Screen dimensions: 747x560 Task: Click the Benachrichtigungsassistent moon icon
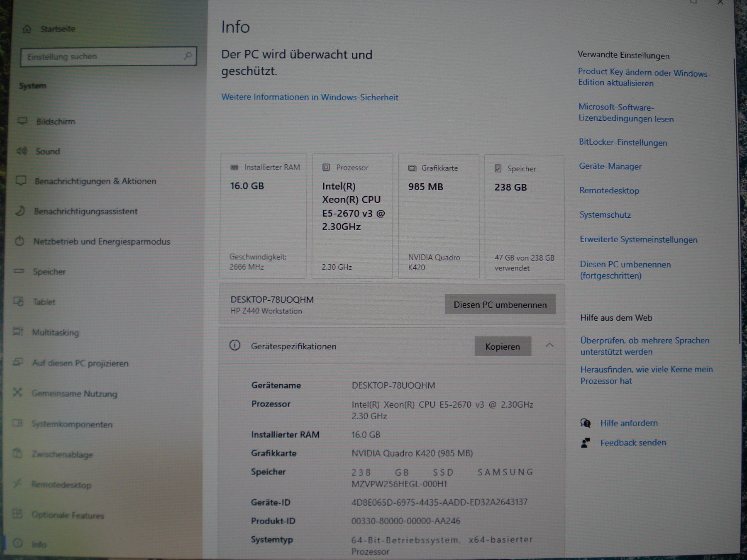(x=20, y=211)
